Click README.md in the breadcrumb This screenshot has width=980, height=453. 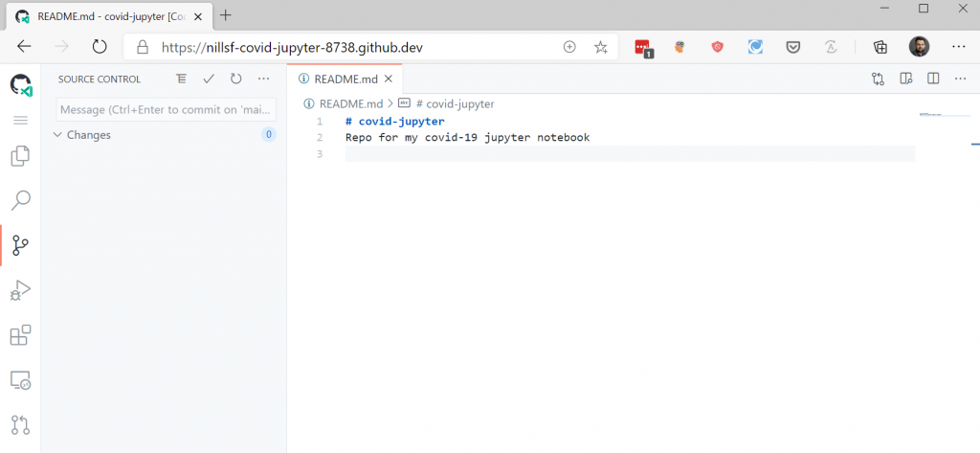tap(350, 103)
